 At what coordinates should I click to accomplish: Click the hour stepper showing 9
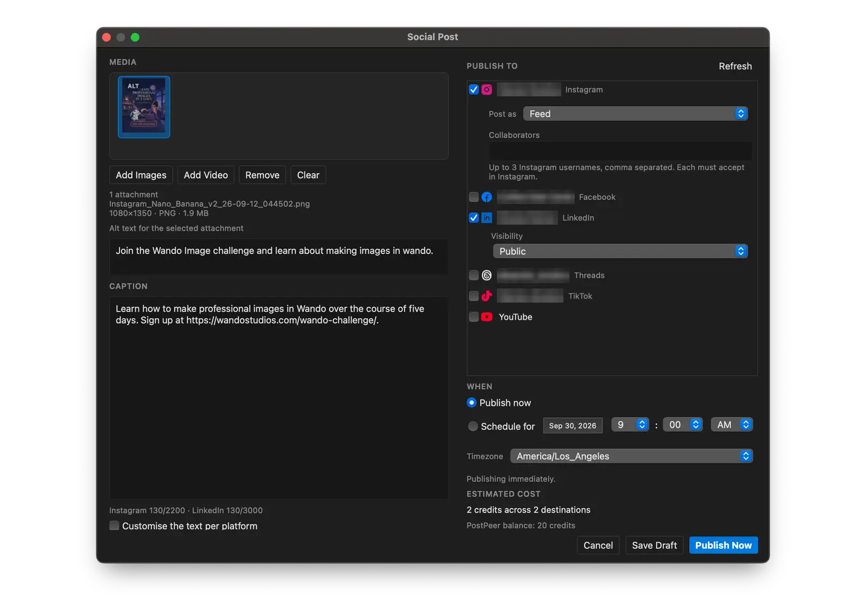coord(629,425)
